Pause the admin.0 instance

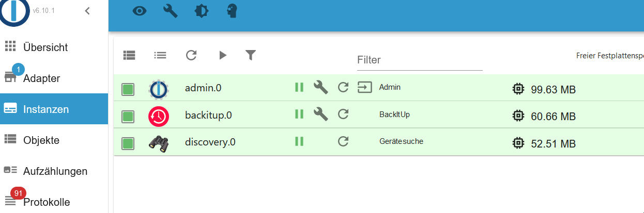(299, 88)
